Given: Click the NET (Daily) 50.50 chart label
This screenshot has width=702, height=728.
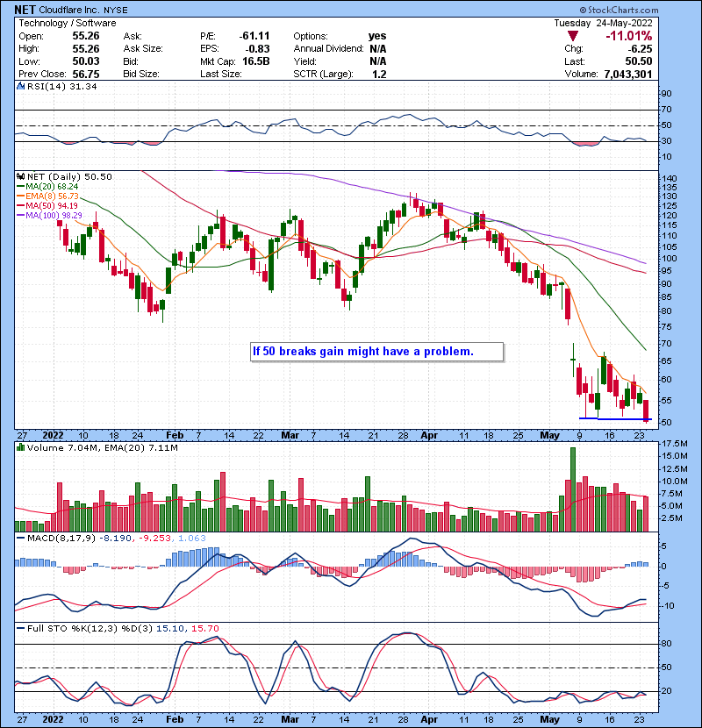Looking at the screenshot, I should 69,177.
